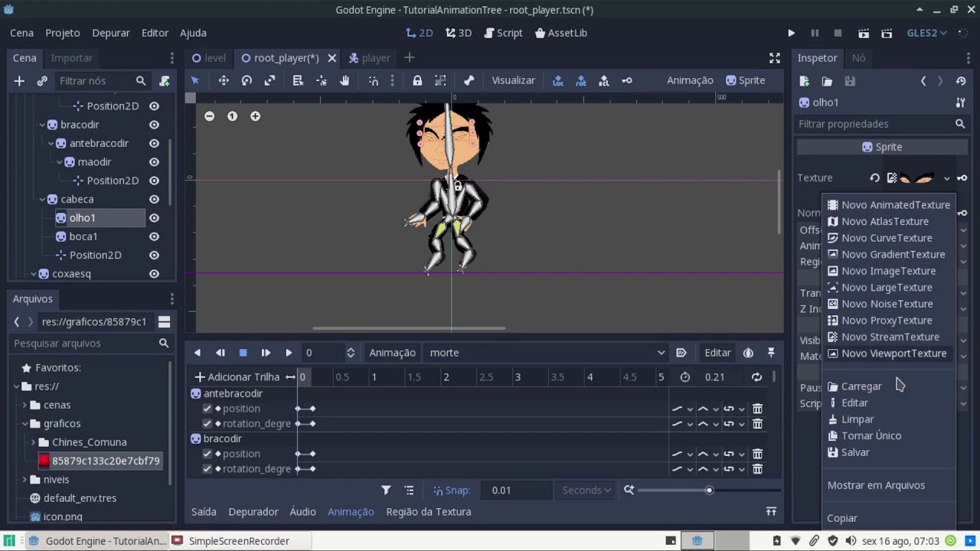Click Carregar in the texture menu

click(x=861, y=386)
